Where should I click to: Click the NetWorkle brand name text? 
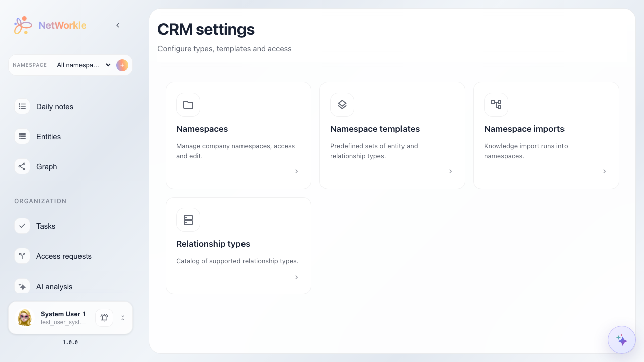click(62, 25)
